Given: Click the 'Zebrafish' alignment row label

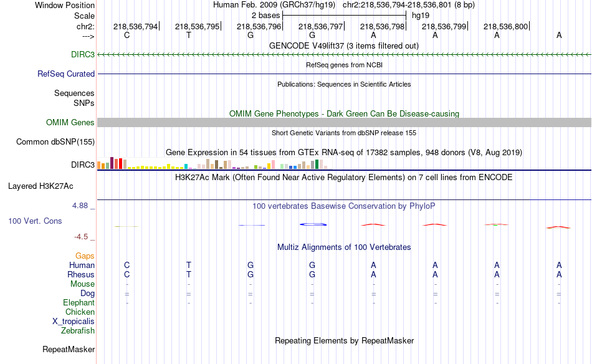Looking at the screenshot, I should point(78,330).
